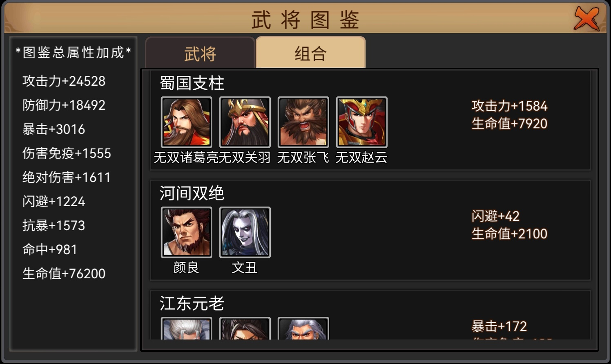Tap the 攻击力+24528 total stat
This screenshot has height=364, width=611.
(x=64, y=81)
